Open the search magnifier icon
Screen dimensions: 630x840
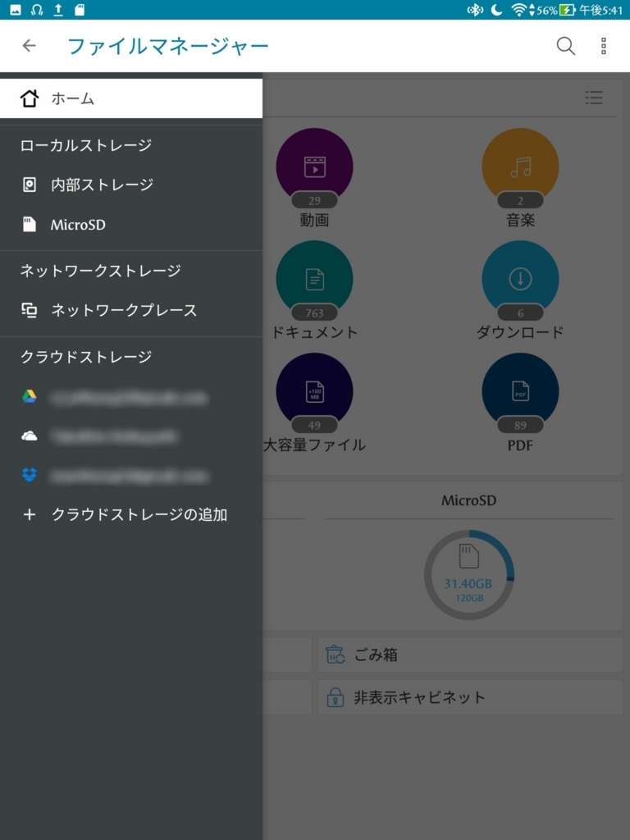(x=566, y=46)
